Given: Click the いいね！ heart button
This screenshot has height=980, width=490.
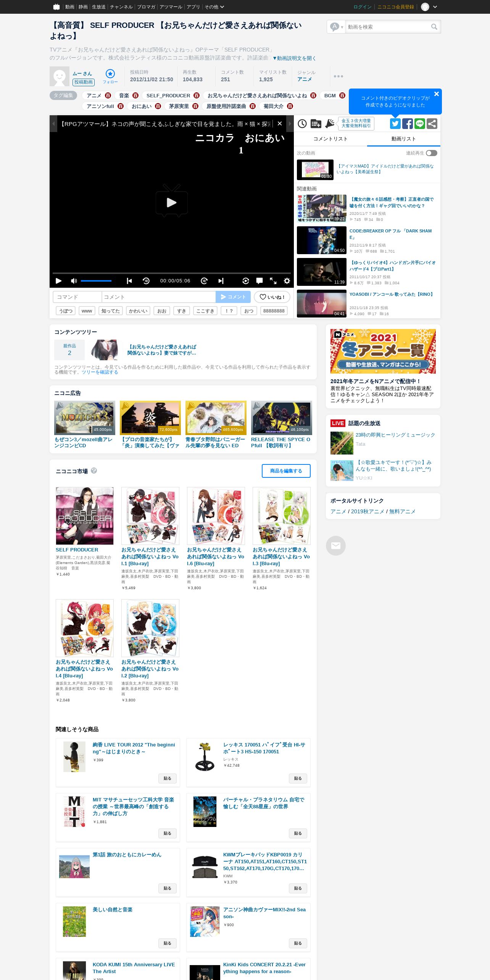Looking at the screenshot, I should [272, 297].
